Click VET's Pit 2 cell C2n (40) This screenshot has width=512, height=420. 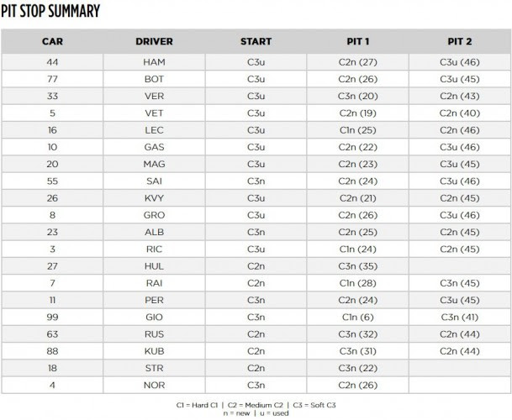[460, 113]
